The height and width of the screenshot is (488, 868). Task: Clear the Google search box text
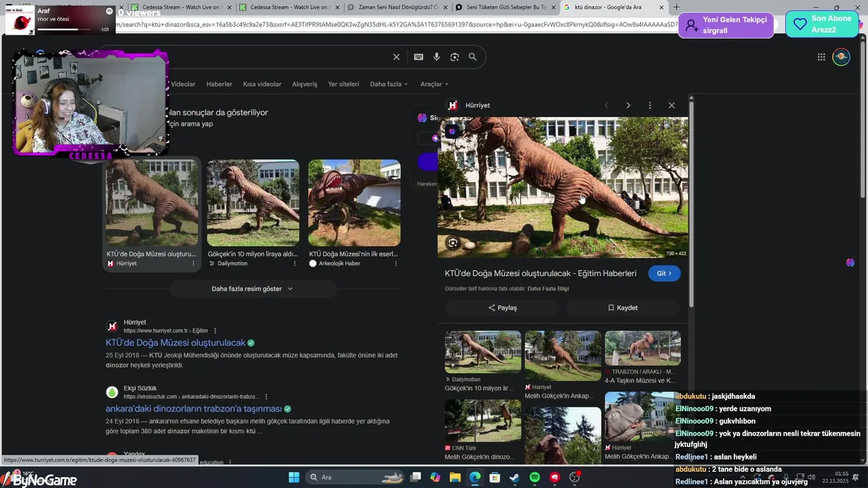397,57
